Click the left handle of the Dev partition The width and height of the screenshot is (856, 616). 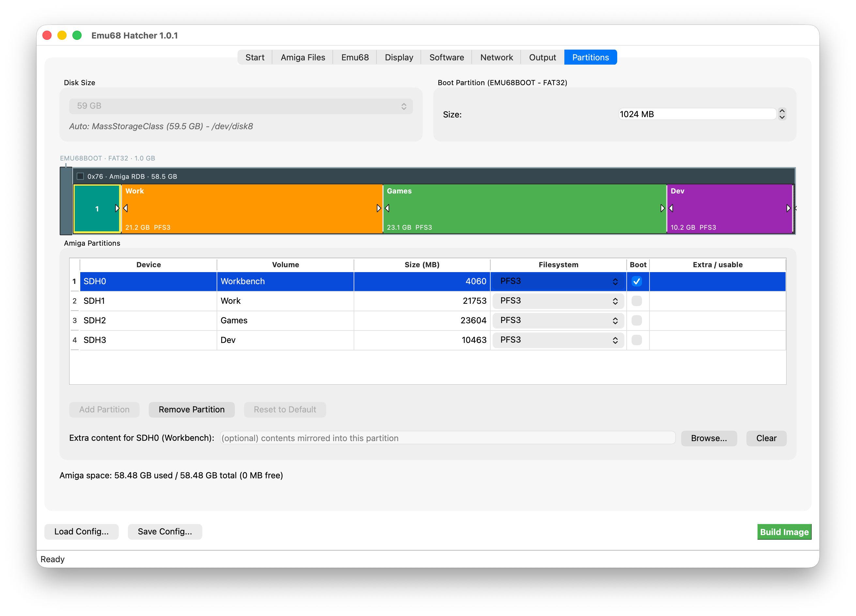point(671,208)
